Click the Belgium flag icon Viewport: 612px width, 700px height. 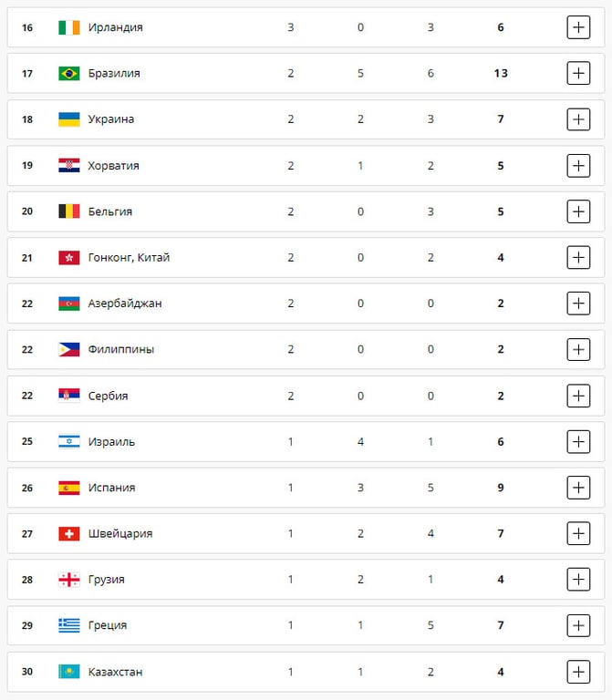(x=68, y=211)
